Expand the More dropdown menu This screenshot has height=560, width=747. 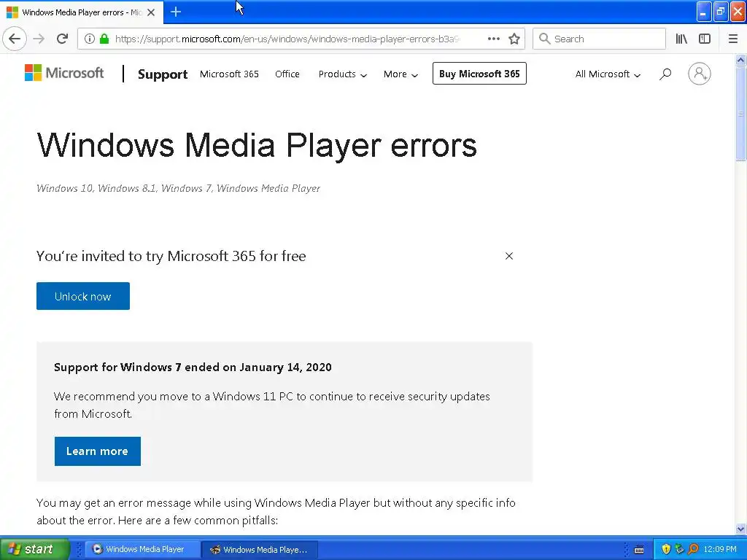(400, 74)
